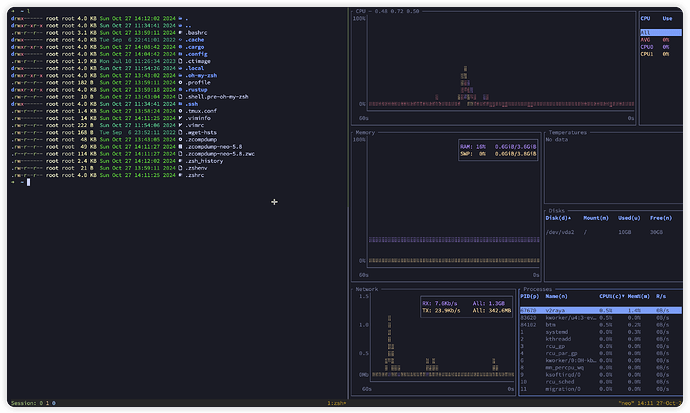690x413 pixels.
Task: Click the document icon beside .ctimage
Action: pos(180,61)
